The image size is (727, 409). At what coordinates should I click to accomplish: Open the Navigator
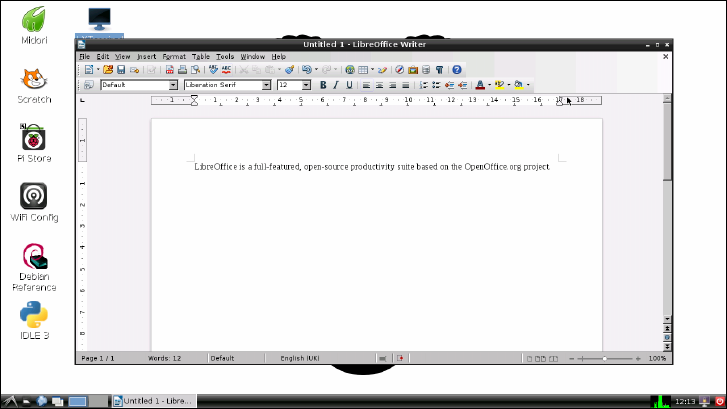(399, 70)
